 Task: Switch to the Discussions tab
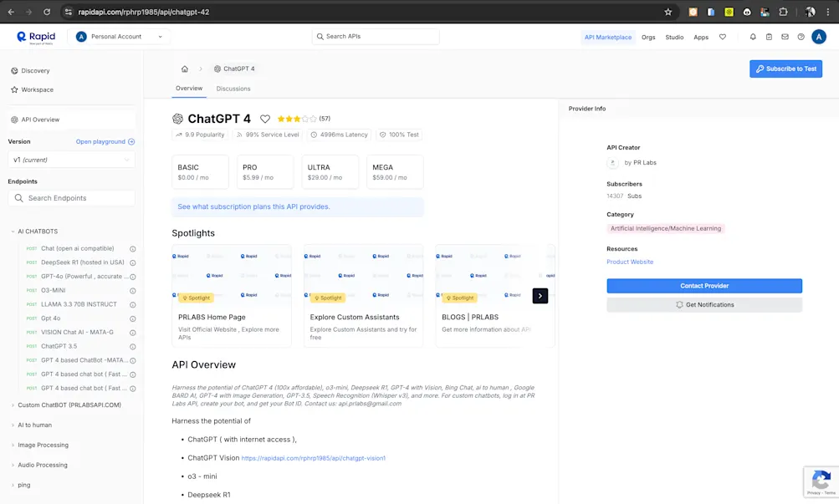coord(233,89)
